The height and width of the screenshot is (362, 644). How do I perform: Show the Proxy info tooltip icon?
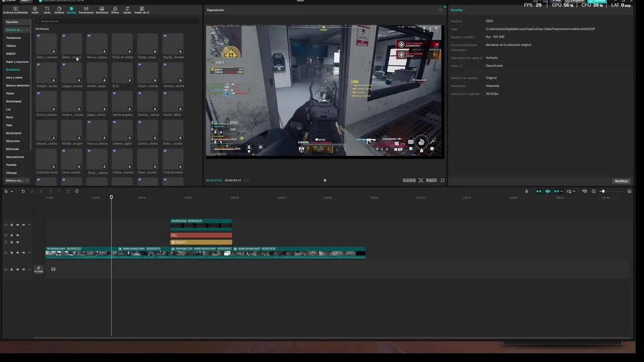click(461, 66)
